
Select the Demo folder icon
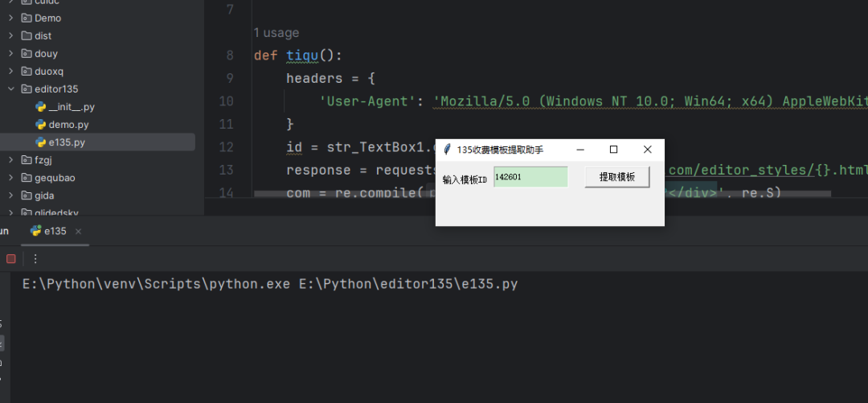coord(26,19)
